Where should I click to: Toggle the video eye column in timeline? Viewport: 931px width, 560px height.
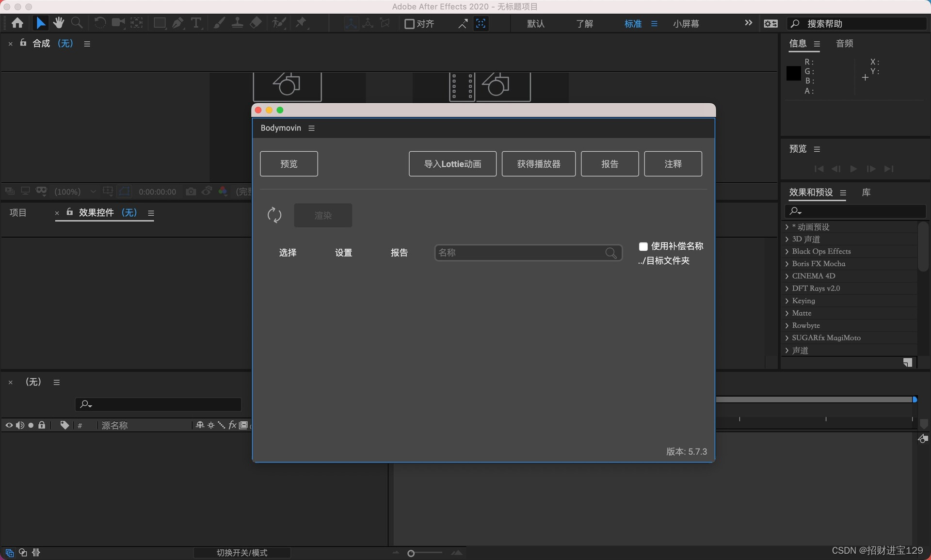9,425
